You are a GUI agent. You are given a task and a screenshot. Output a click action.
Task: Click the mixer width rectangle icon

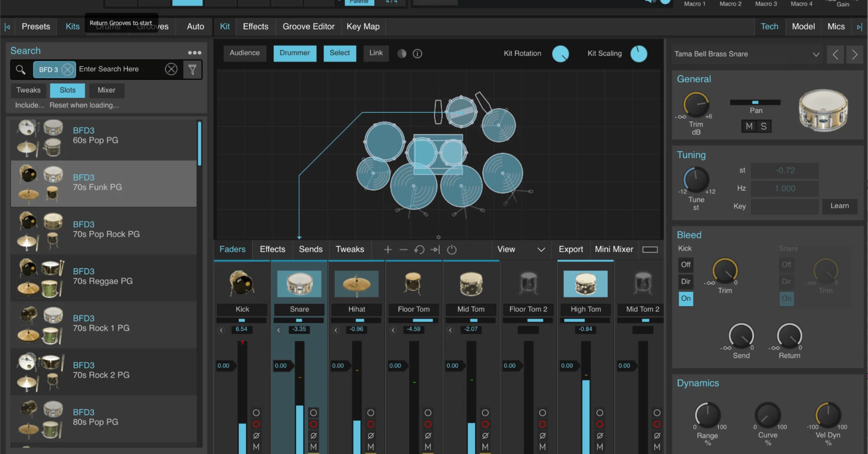point(650,249)
